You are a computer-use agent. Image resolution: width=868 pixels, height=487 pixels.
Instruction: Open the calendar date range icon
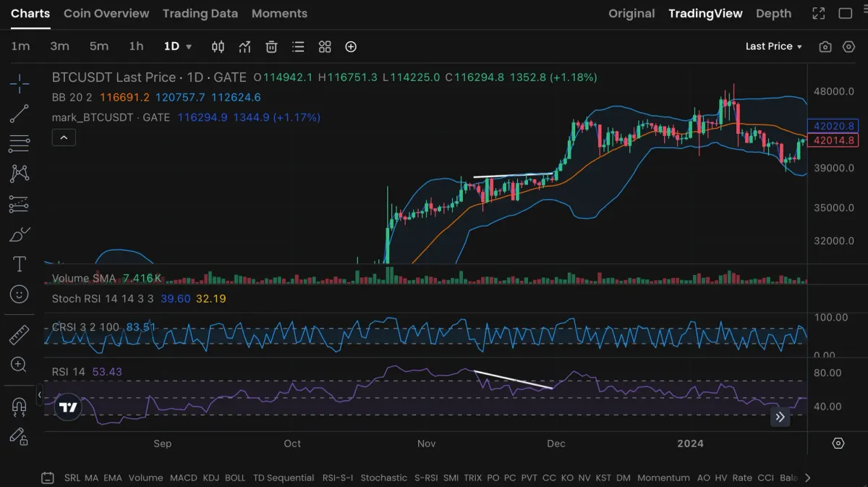pos(48,478)
